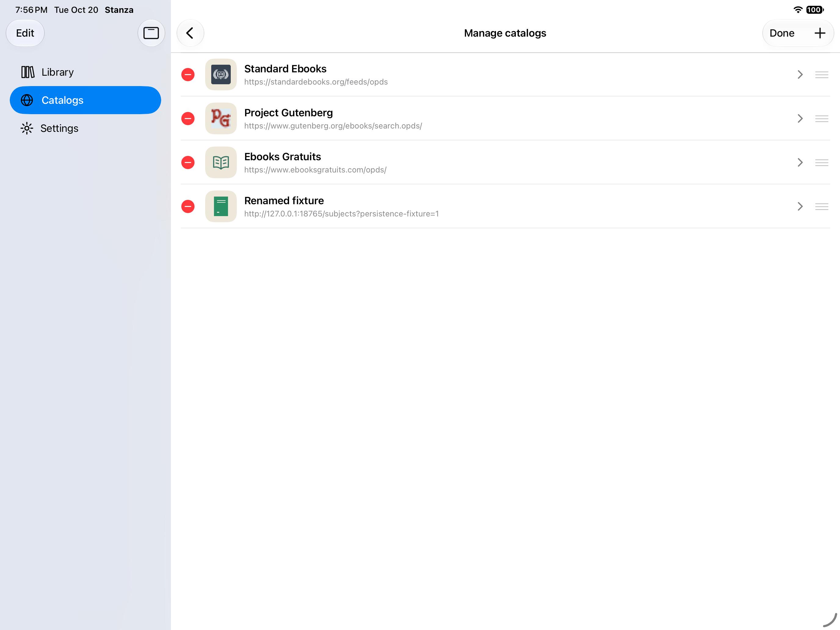
Task: Finish editing by tapping Done
Action: pyautogui.click(x=781, y=33)
